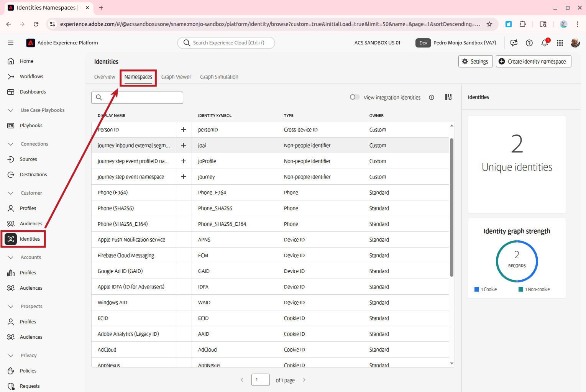Collapse the Customer section
The image size is (586, 392).
point(11,193)
